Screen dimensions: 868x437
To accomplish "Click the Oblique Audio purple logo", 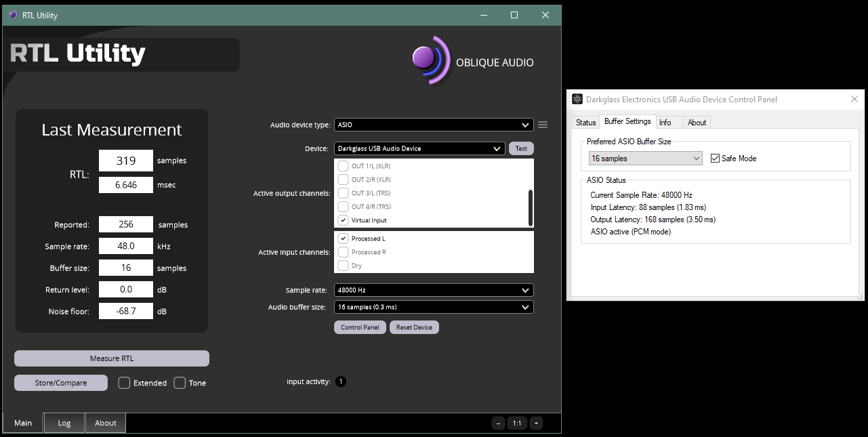I will point(432,60).
